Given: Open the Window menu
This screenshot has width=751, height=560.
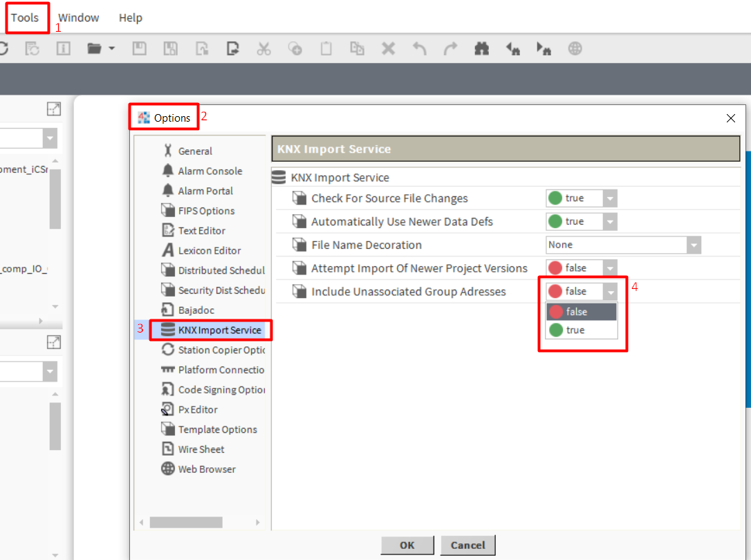Looking at the screenshot, I should point(77,18).
